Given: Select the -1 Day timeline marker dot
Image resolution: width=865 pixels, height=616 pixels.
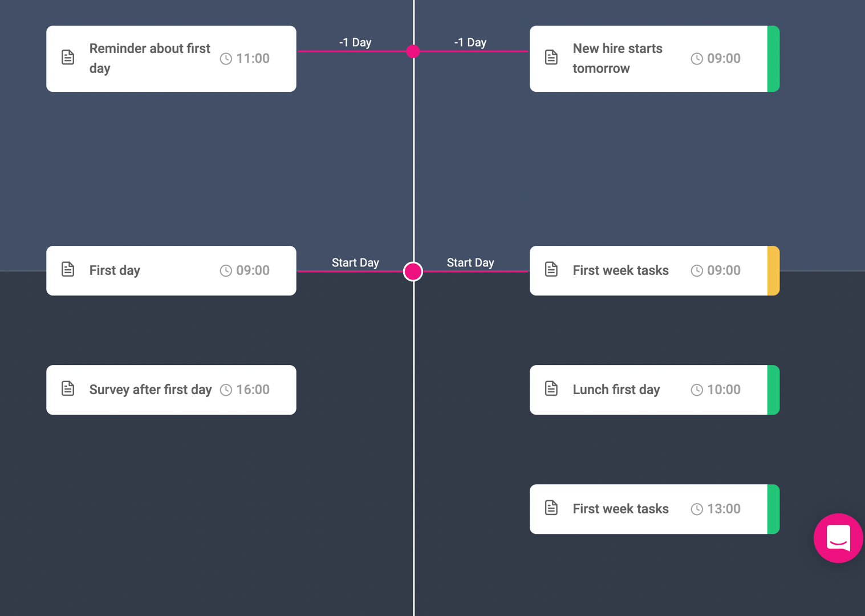Looking at the screenshot, I should coord(413,51).
